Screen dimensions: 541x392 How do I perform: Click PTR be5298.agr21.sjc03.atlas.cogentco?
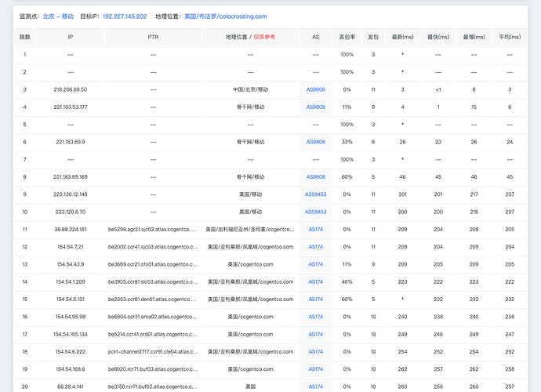152,229
